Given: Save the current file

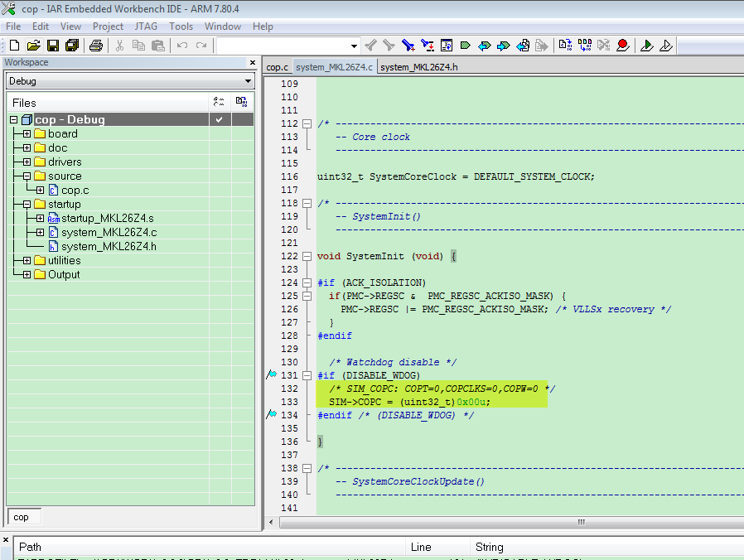Looking at the screenshot, I should tap(53, 46).
